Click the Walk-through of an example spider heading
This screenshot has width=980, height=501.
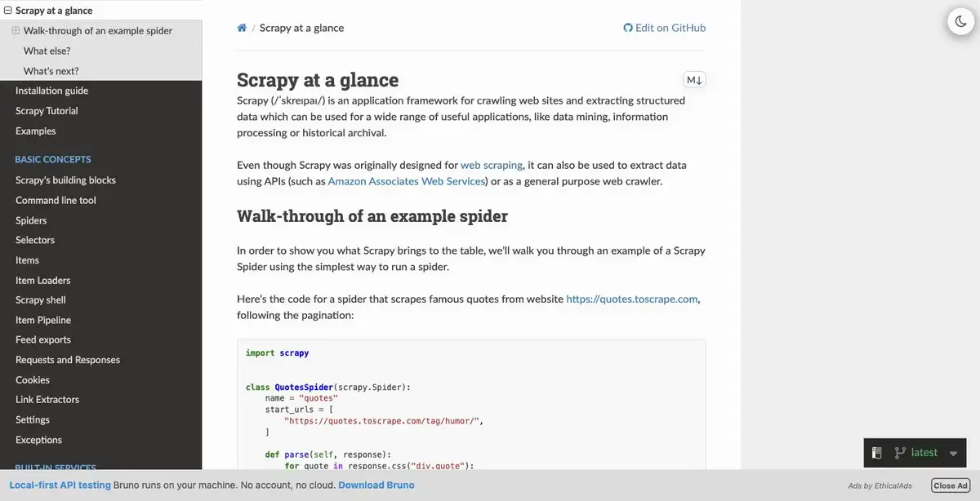[x=372, y=216]
